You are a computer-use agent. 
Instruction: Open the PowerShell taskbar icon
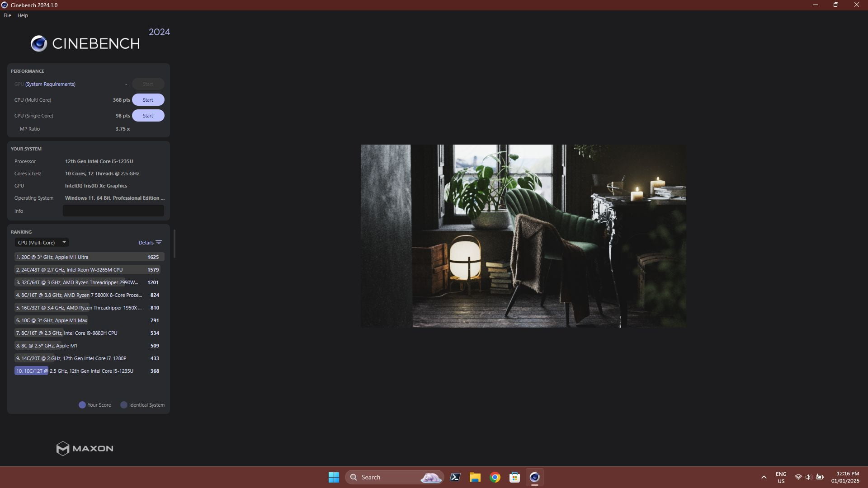455,477
